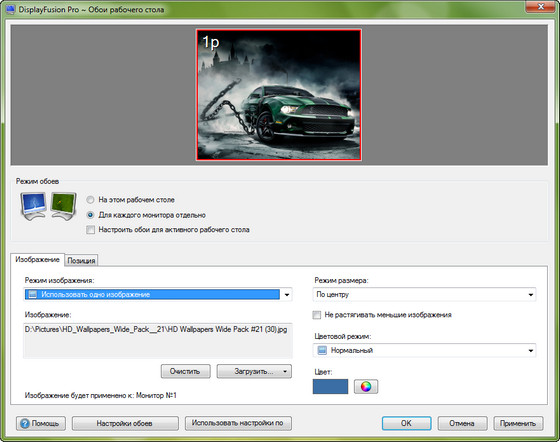Image resolution: width=560 pixels, height=442 pixels.
Task: Switch to the Позиция tab
Action: pyautogui.click(x=81, y=261)
